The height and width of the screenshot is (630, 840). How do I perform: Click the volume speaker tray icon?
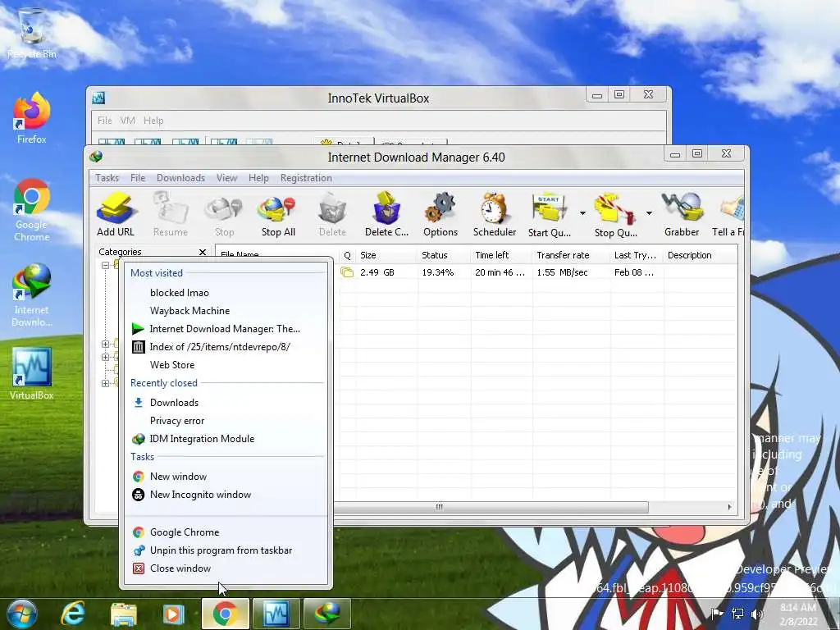(757, 614)
